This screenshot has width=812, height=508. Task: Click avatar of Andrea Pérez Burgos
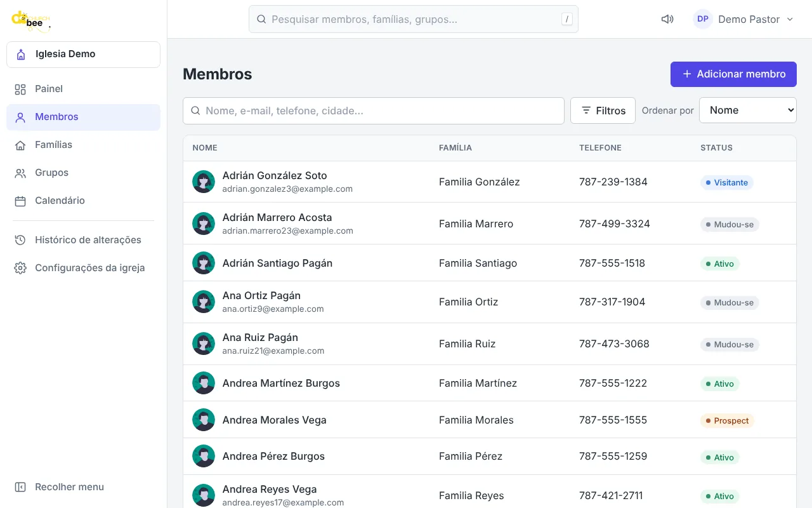pyautogui.click(x=204, y=456)
